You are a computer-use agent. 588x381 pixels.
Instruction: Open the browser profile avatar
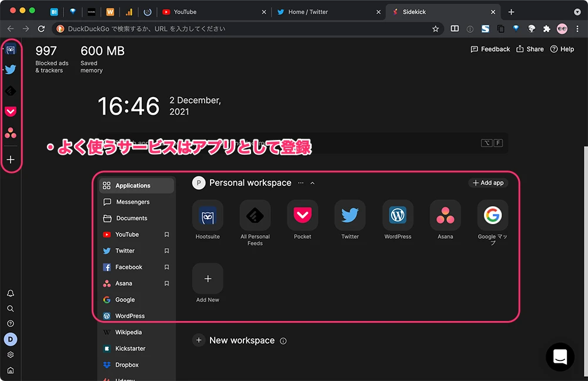562,29
